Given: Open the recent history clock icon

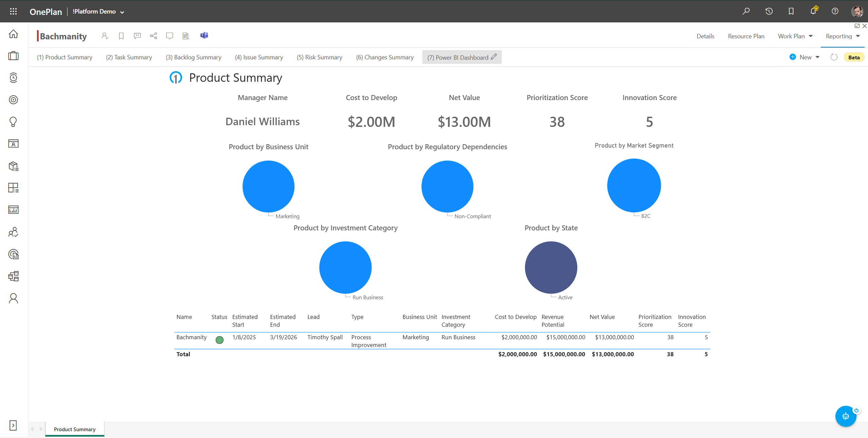Looking at the screenshot, I should (769, 11).
